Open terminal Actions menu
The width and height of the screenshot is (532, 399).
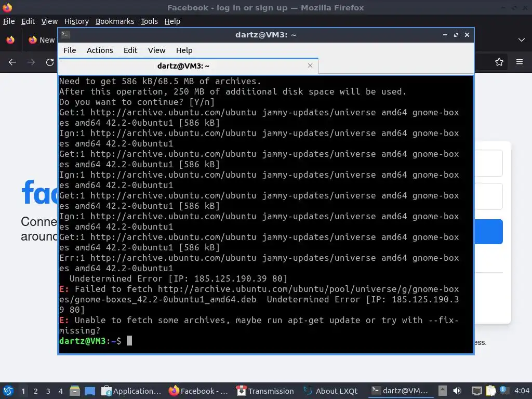tap(100, 50)
